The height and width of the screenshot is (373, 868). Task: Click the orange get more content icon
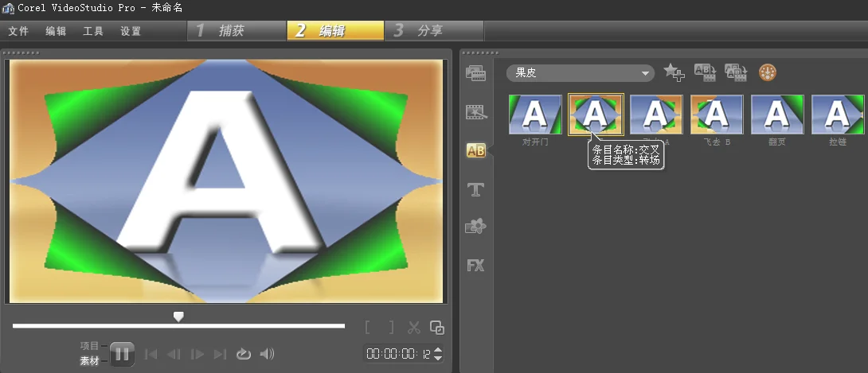[x=768, y=73]
